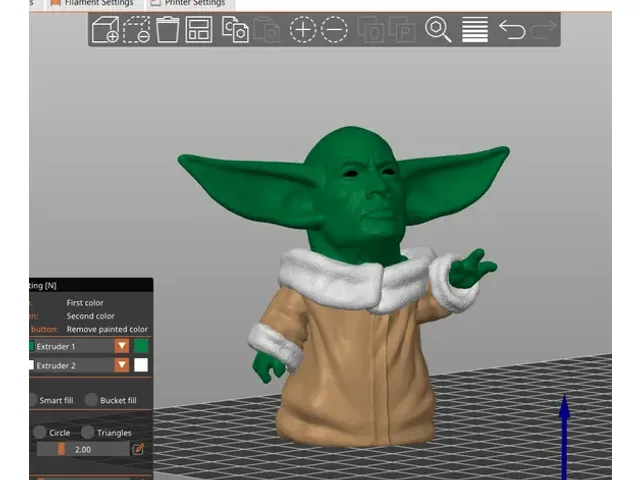Open the Filament Settings tab
The image size is (640, 480).
click(x=93, y=4)
